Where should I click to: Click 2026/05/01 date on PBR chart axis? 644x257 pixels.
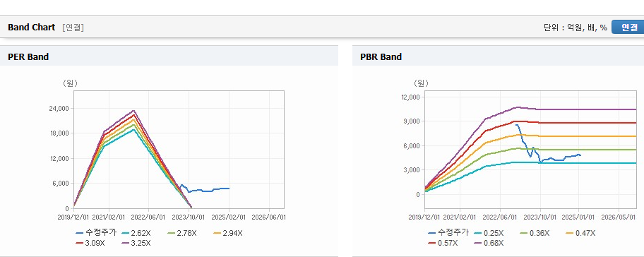point(619,217)
